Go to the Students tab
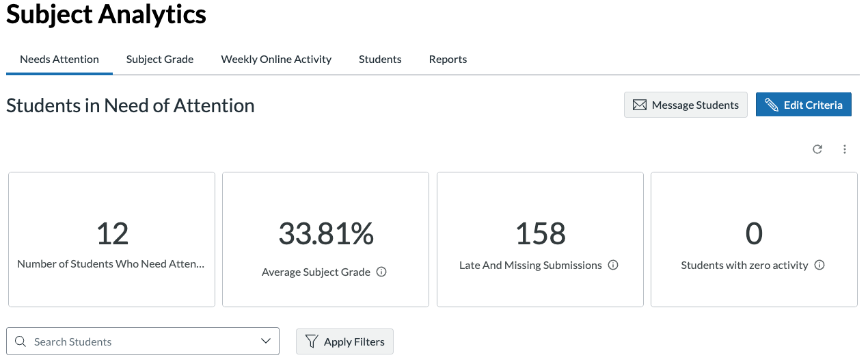 coord(380,60)
